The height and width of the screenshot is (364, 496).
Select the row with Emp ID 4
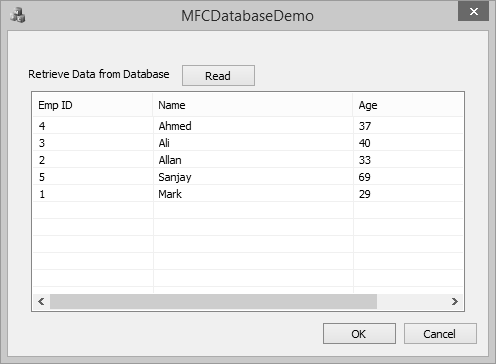pos(248,126)
